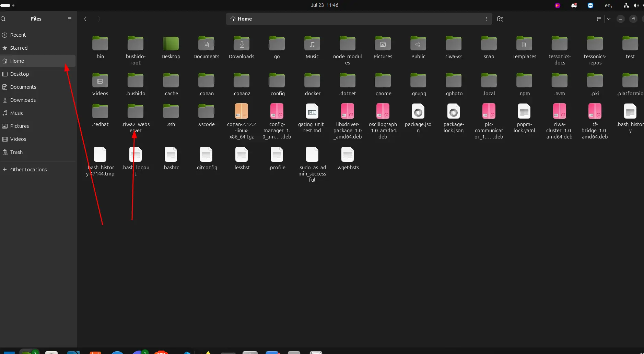This screenshot has width=644, height=354.
Task: Open Trash in sidebar
Action: coord(38,152)
